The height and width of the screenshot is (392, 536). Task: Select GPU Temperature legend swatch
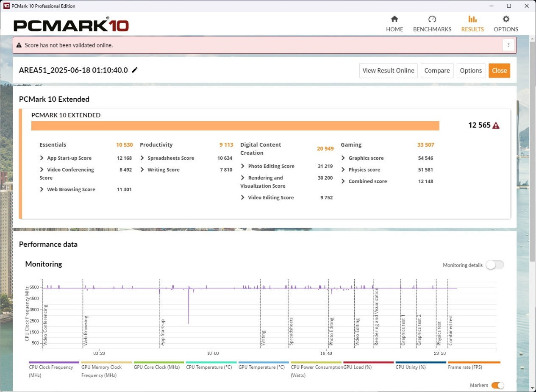tap(264, 362)
